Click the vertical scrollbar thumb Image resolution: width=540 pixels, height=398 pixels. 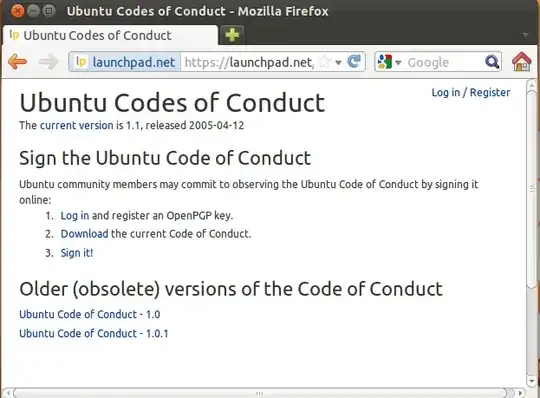[x=531, y=188]
